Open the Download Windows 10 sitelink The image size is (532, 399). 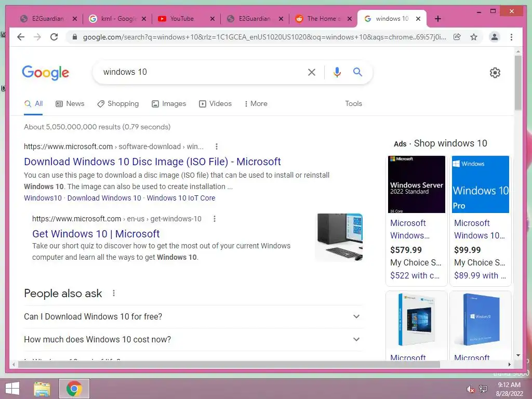click(x=104, y=198)
